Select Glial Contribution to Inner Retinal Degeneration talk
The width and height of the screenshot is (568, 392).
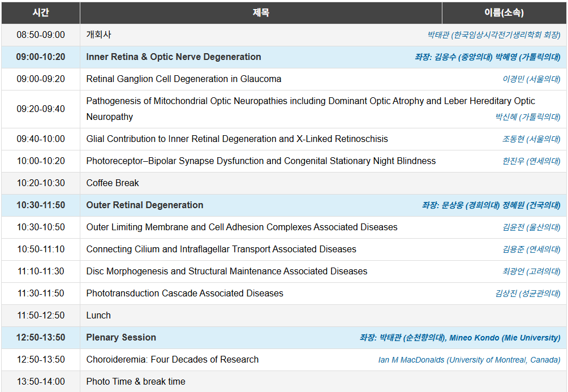coord(236,139)
